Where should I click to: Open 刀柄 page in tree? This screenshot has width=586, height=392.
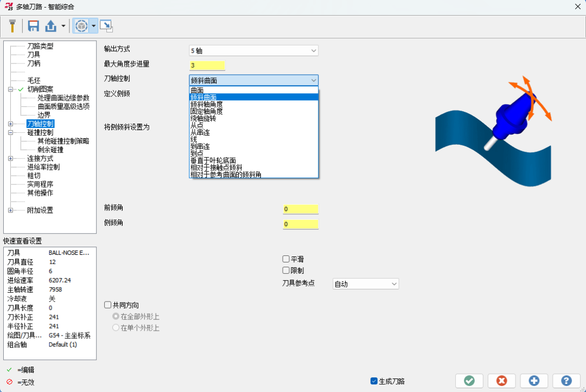point(34,63)
